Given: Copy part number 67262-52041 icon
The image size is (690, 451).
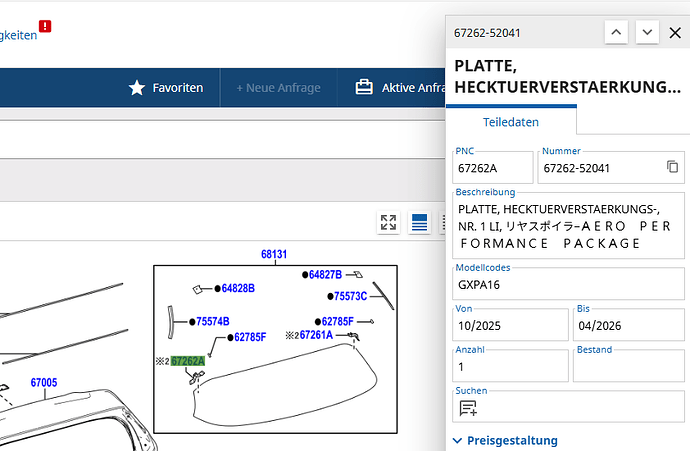Looking at the screenshot, I should pos(673,166).
